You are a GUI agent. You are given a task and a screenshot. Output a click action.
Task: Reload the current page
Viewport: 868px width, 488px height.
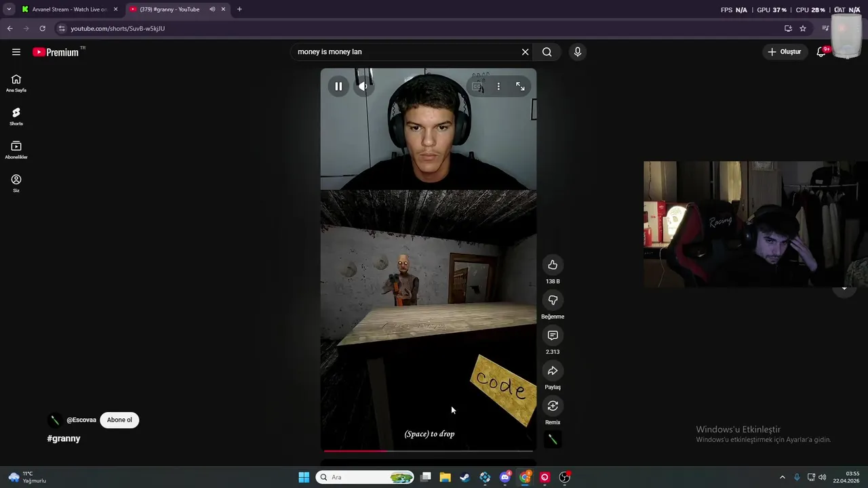43,28
